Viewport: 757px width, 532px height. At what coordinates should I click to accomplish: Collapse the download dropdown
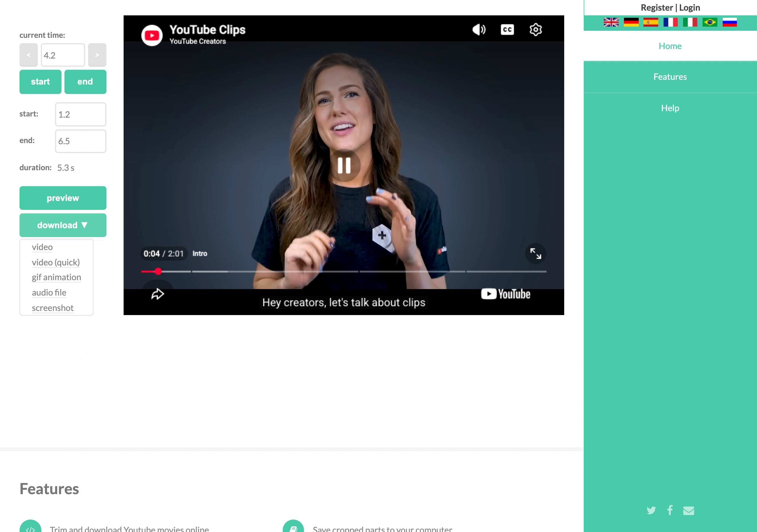point(63,225)
